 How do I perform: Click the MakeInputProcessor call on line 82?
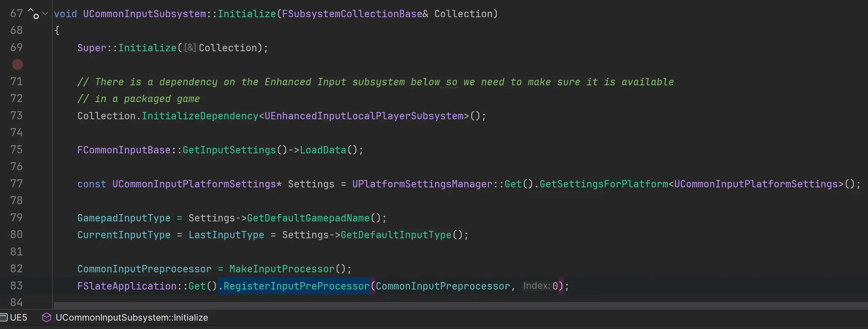click(x=282, y=269)
